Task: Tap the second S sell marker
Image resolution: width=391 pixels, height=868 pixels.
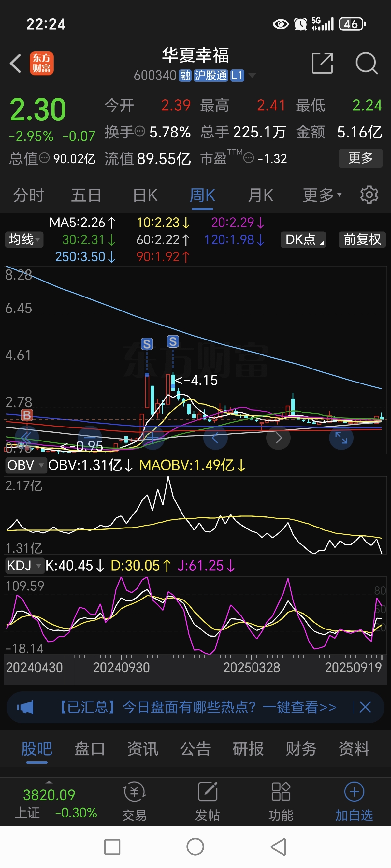Action: point(173,341)
